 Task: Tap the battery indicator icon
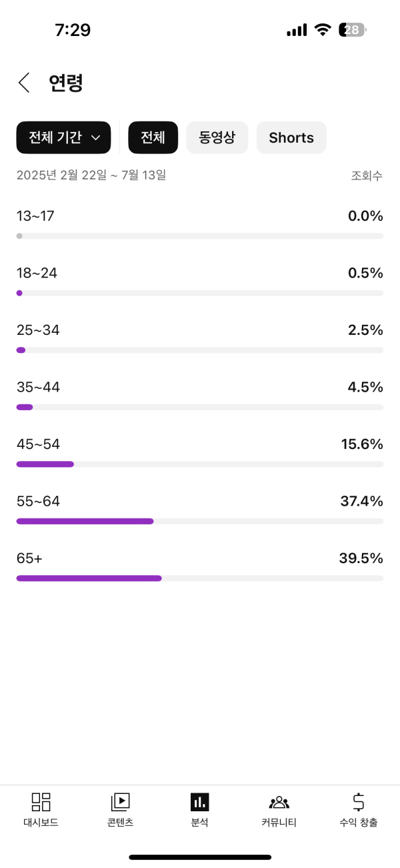pyautogui.click(x=352, y=30)
